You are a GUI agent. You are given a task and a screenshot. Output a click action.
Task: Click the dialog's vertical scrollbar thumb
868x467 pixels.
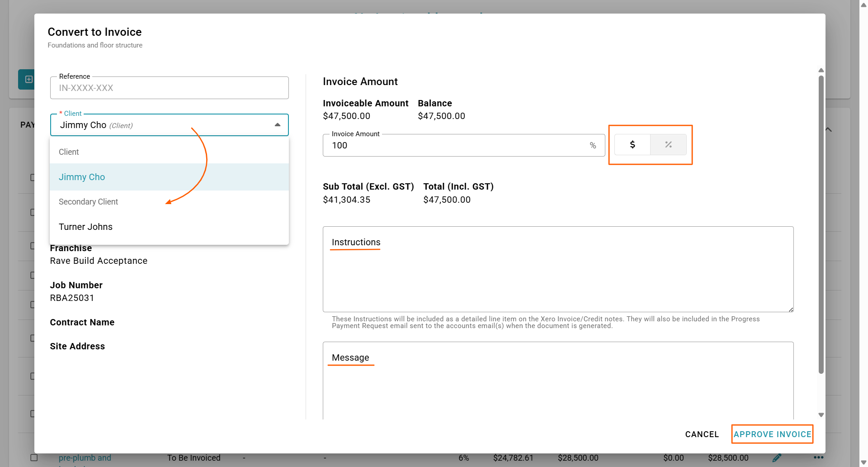tap(821, 226)
